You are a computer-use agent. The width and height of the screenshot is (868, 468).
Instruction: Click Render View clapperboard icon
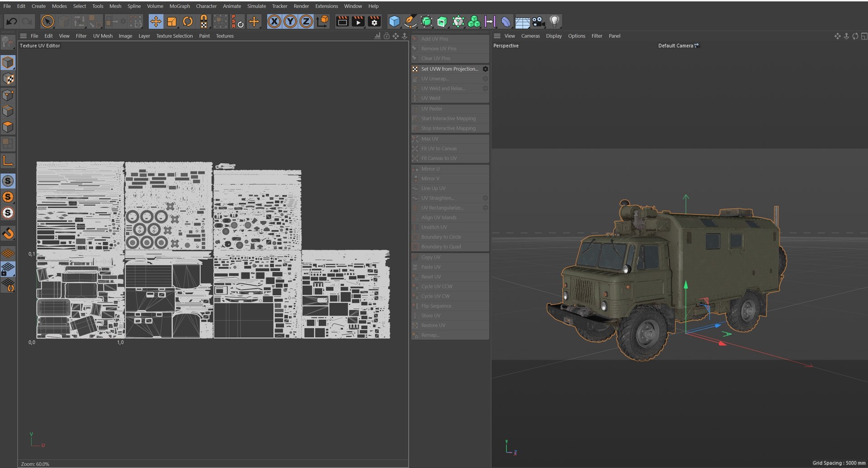342,21
